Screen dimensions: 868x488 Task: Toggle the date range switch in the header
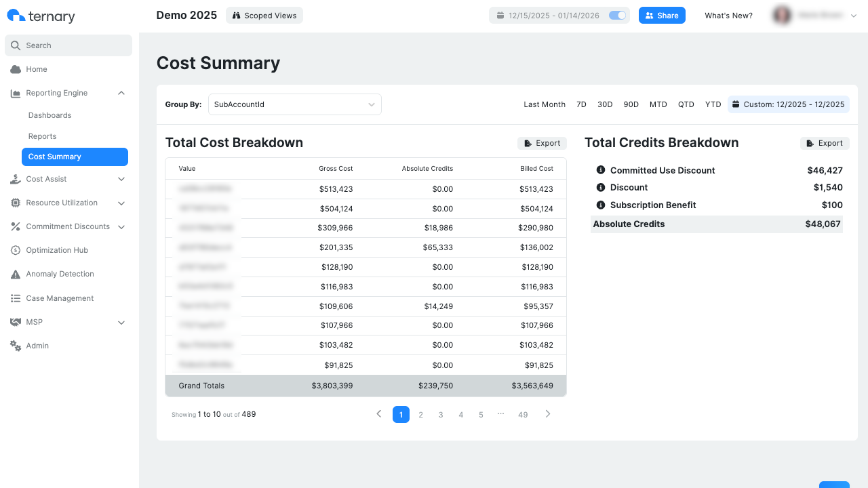616,15
